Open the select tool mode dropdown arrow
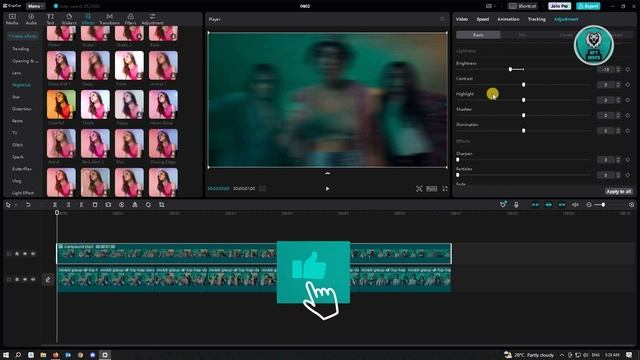 16,205
